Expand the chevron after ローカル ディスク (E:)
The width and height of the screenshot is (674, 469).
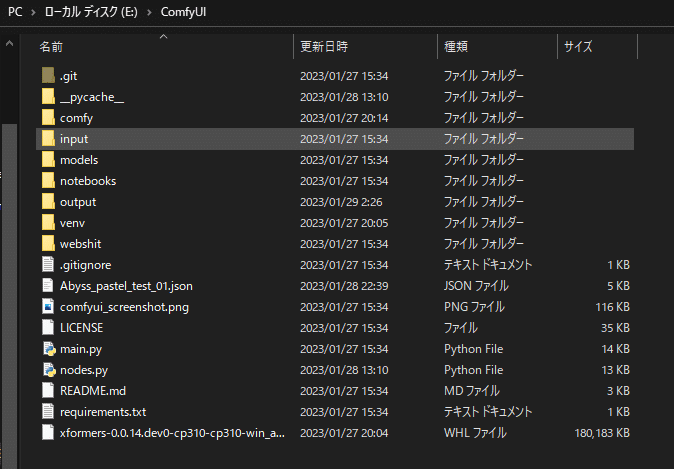(149, 12)
